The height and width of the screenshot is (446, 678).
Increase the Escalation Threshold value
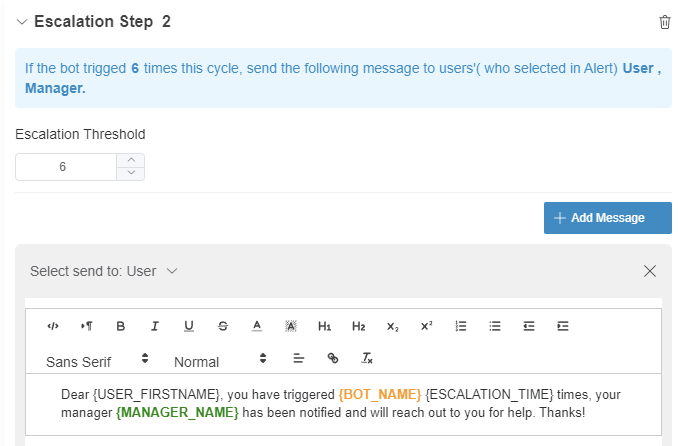(x=131, y=160)
